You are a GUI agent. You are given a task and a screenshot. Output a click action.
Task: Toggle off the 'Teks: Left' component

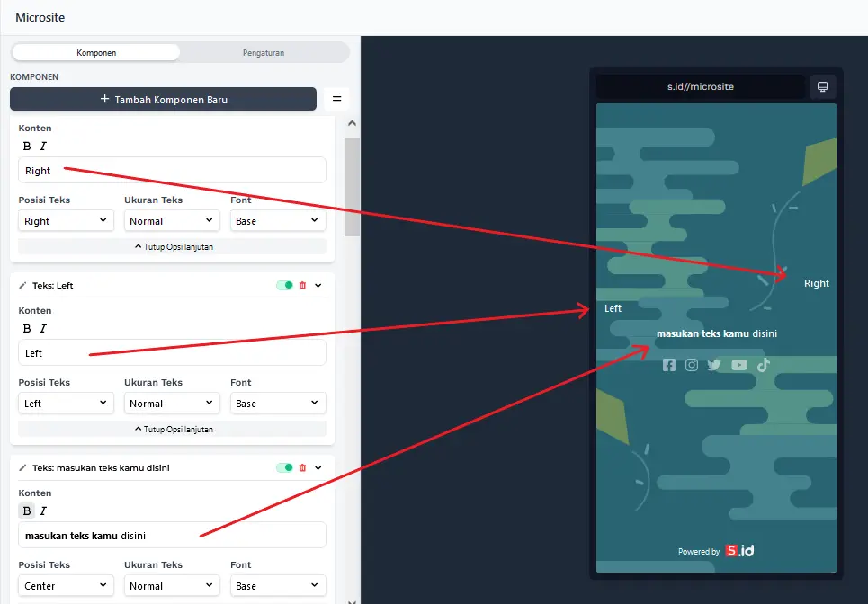coord(285,286)
